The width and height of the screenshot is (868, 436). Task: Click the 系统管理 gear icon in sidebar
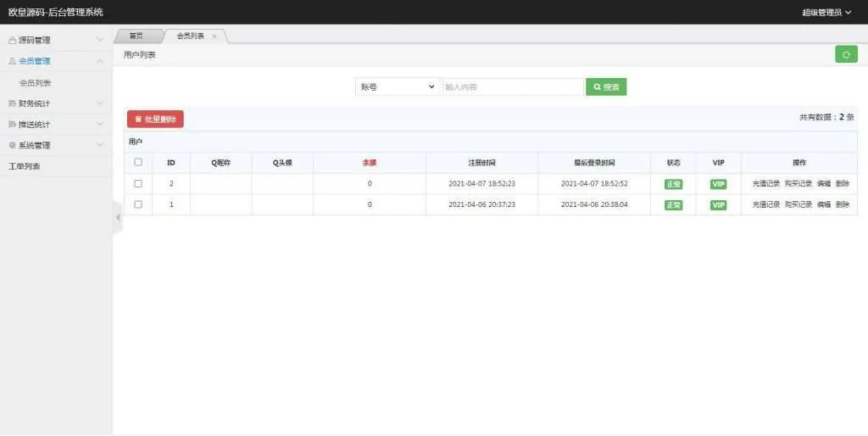pos(12,145)
